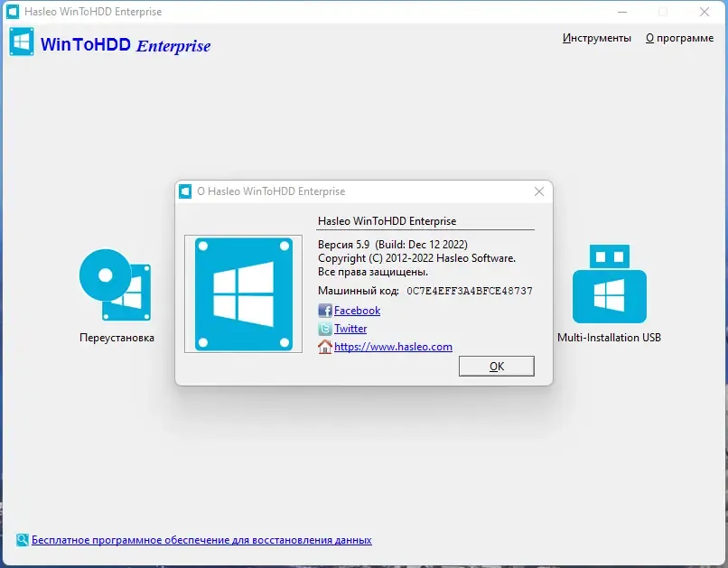This screenshot has height=568, width=728.
Task: Click the Переустановка label
Action: (117, 338)
